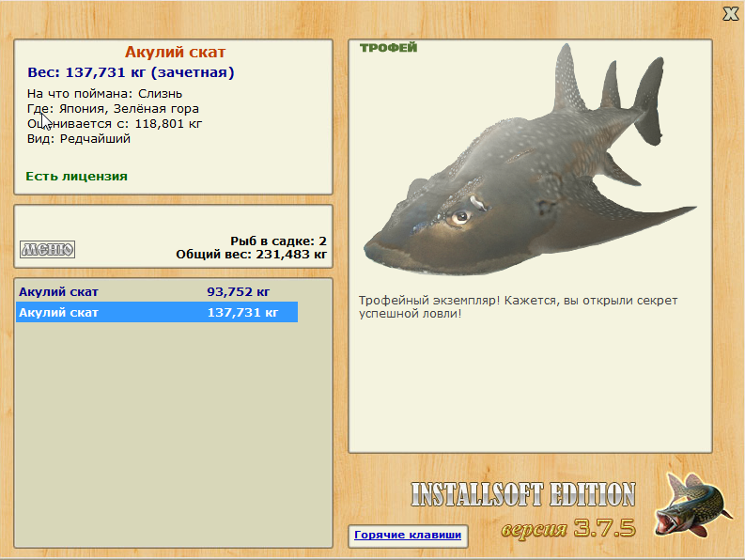Click the shark ray trophy image
Viewport: 745px width, 560px height.
[x=530, y=162]
